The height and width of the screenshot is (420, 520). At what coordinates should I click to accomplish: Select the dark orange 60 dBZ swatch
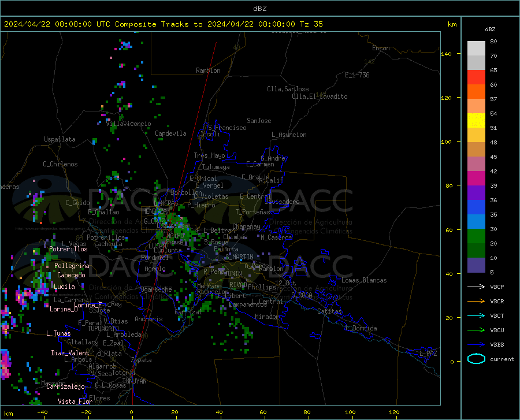click(476, 92)
